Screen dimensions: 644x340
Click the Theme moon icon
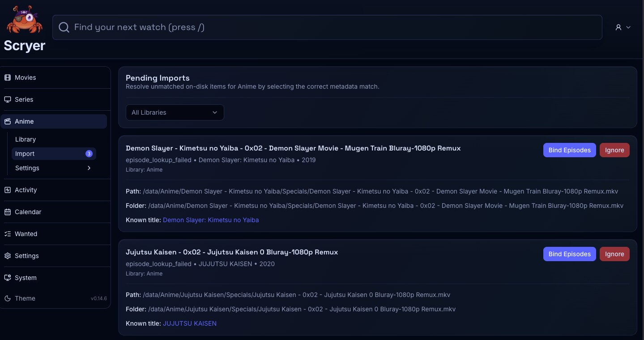pos(8,298)
